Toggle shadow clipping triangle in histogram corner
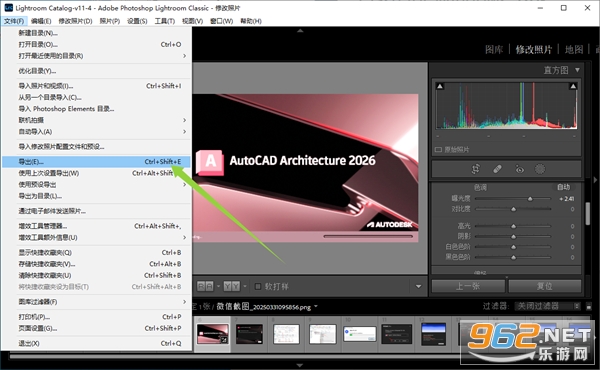The height and width of the screenshot is (370, 600). 440,86
